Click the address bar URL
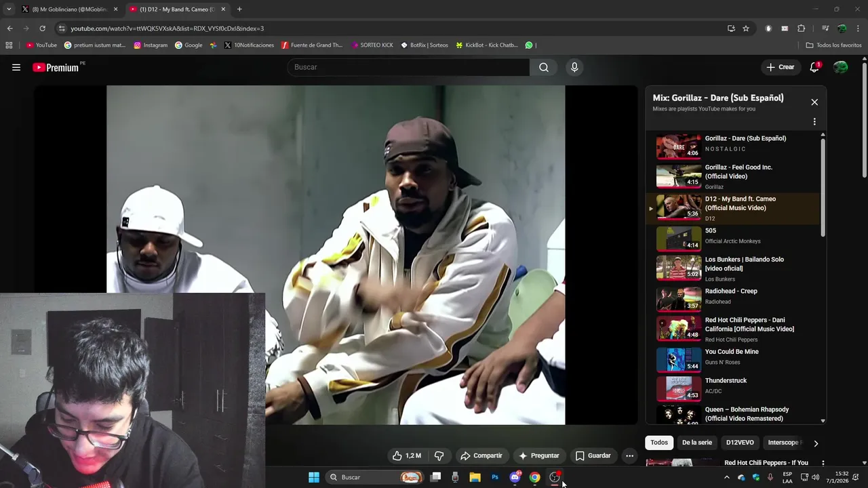 [x=167, y=28]
